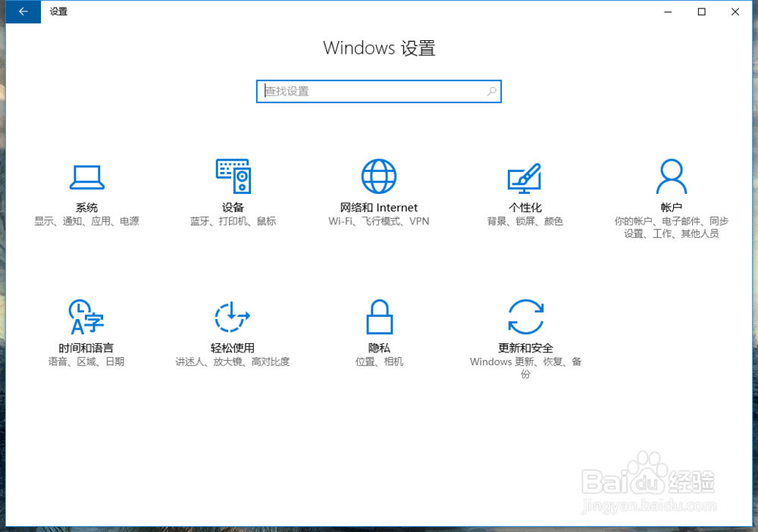Click the 帐户 label

671,208
